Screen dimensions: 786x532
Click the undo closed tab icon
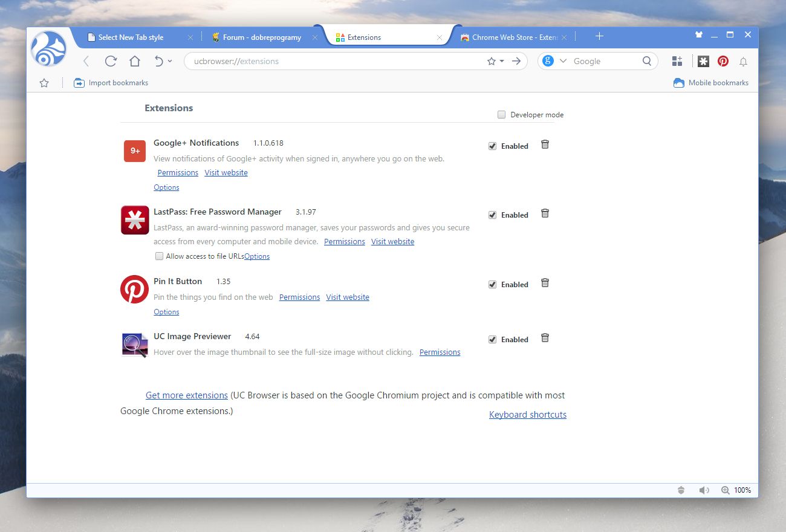[158, 61]
